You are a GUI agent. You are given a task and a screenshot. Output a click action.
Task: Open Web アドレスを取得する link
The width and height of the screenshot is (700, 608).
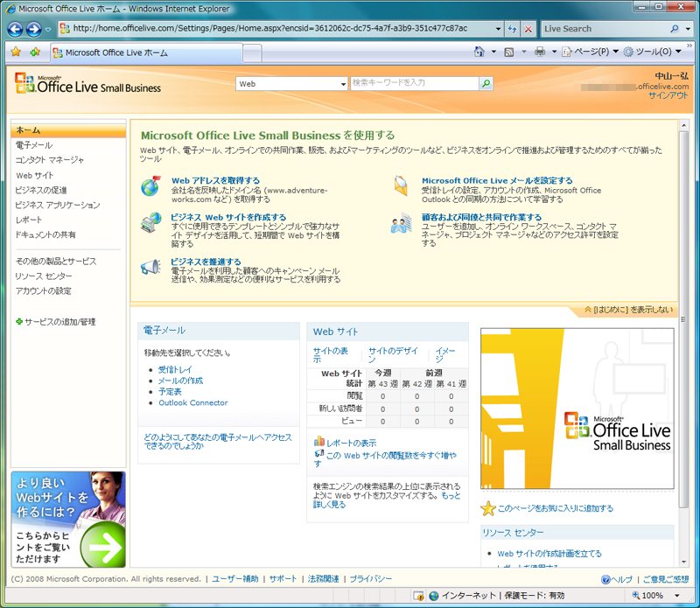(215, 180)
